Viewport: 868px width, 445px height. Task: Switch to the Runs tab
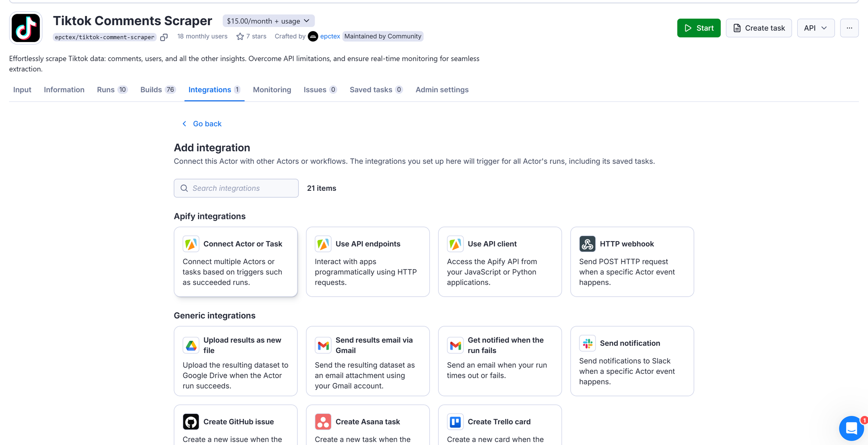[x=112, y=90]
